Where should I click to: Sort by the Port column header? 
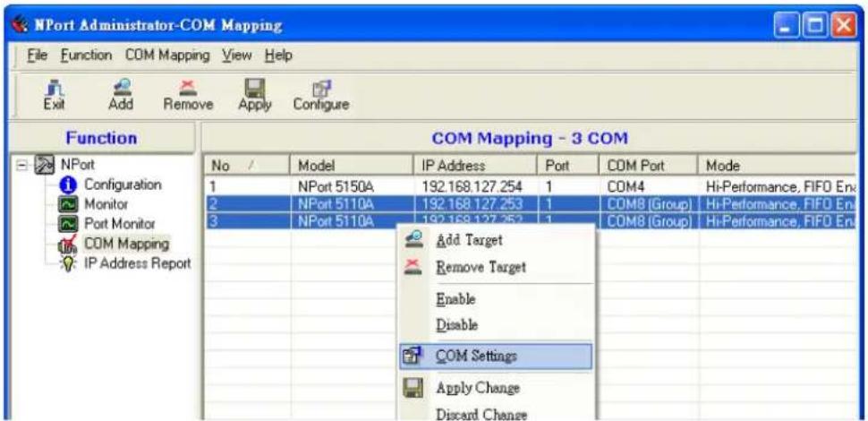coord(568,166)
